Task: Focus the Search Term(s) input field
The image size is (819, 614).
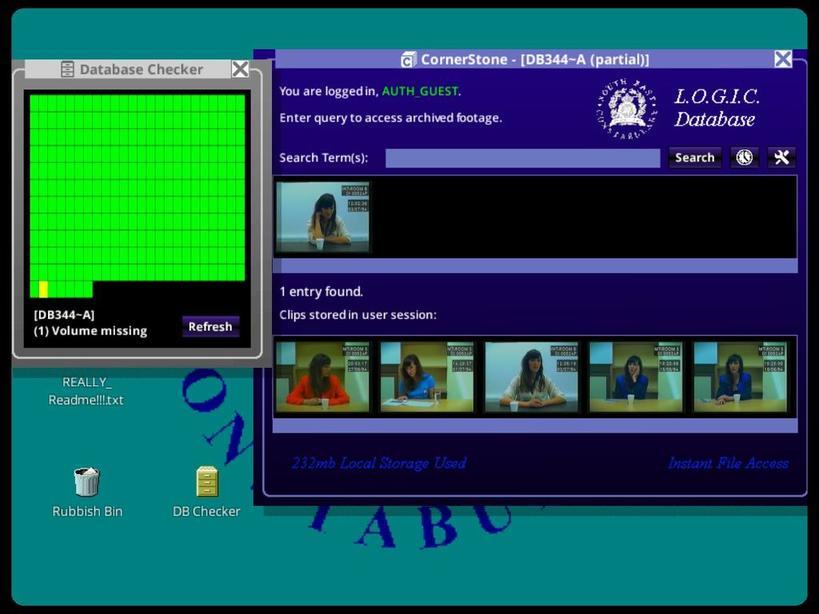Action: tap(522, 158)
